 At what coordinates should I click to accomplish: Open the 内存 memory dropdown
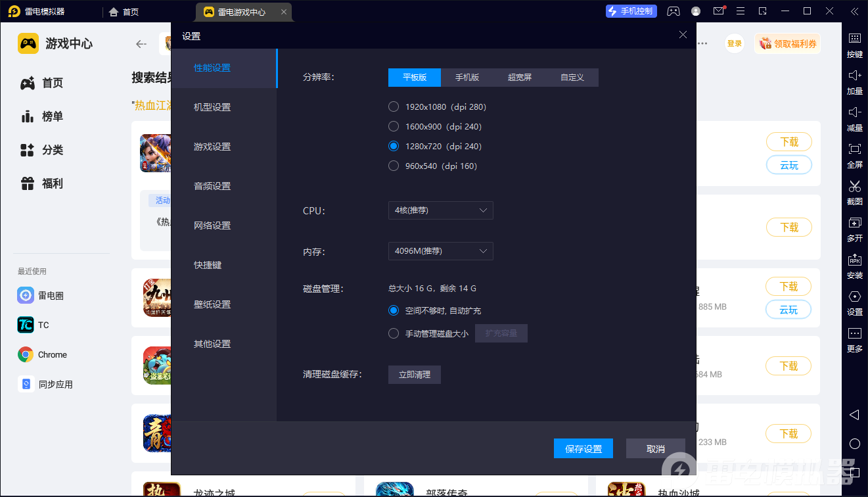tap(440, 251)
